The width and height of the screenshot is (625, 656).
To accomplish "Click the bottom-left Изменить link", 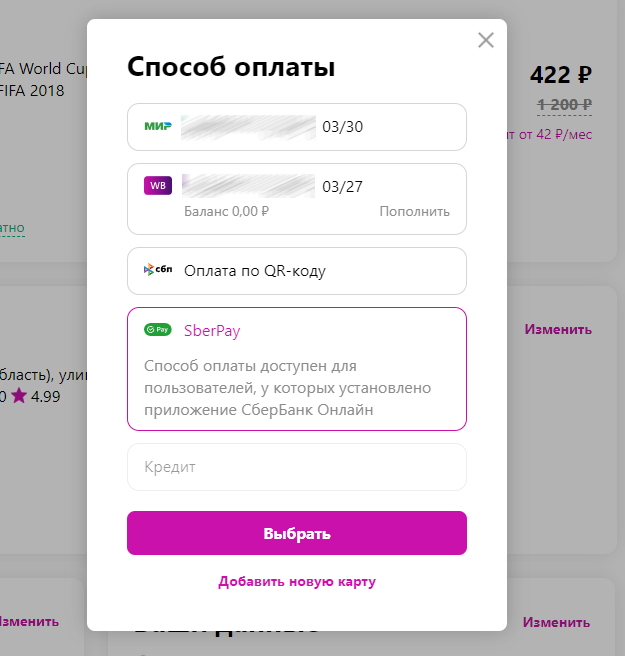I will (x=28, y=622).
